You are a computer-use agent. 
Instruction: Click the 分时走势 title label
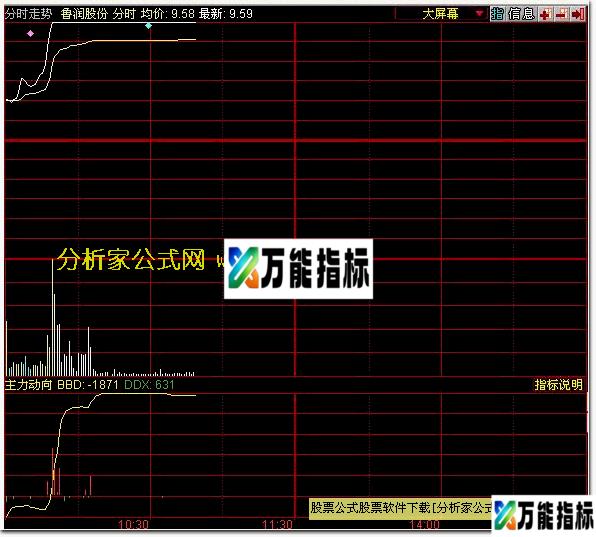coord(29,14)
